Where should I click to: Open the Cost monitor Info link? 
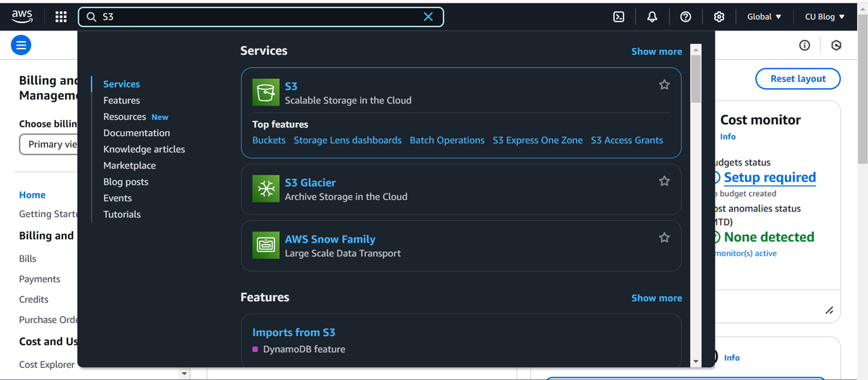[728, 137]
